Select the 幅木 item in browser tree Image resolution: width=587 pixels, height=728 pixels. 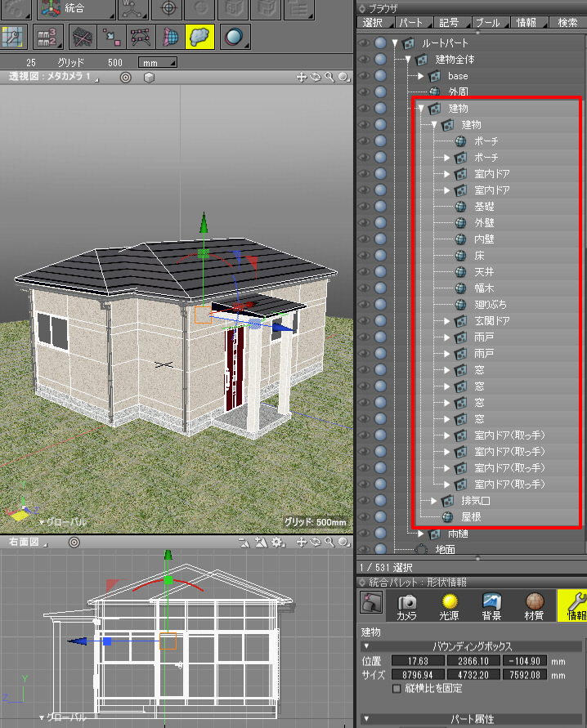click(484, 288)
